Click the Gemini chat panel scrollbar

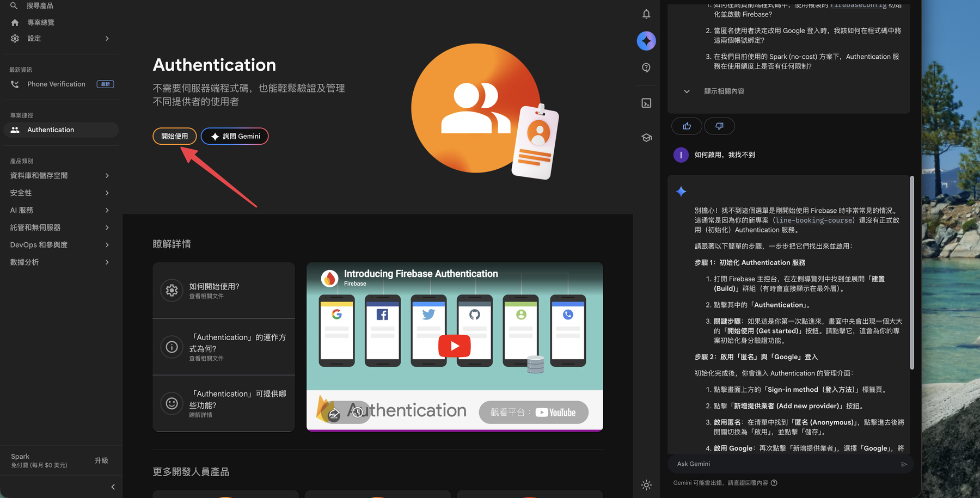pos(912,272)
